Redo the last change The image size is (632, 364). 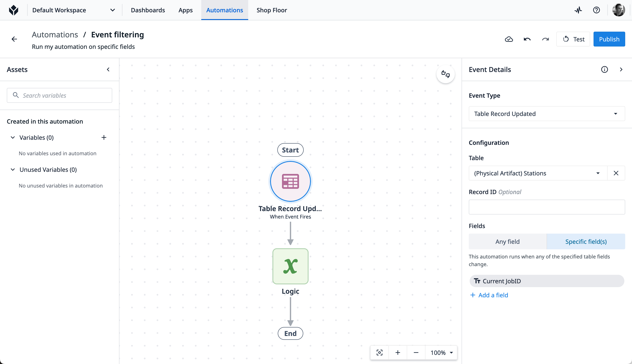point(546,39)
